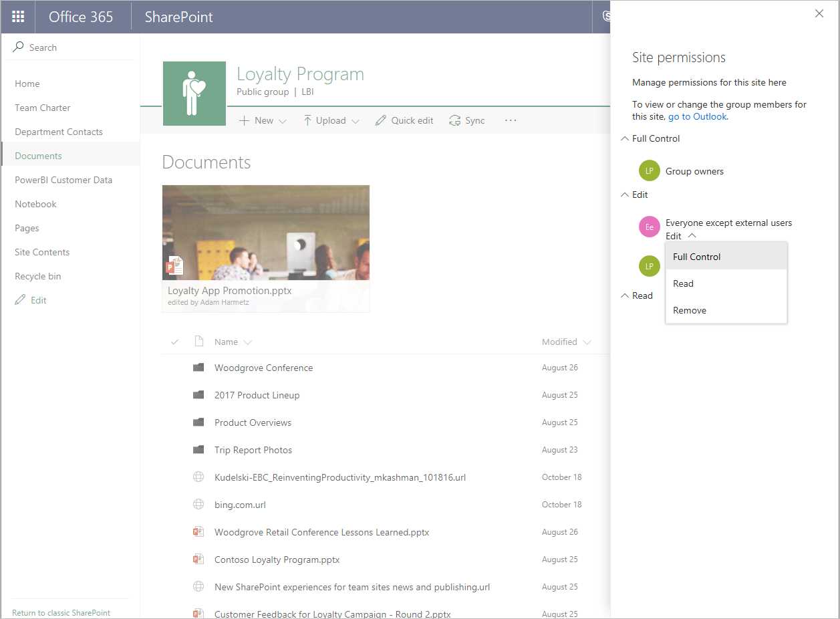Viewport: 840px width, 619px height.
Task: Click the globe icon beside bing.com.url
Action: 198,504
